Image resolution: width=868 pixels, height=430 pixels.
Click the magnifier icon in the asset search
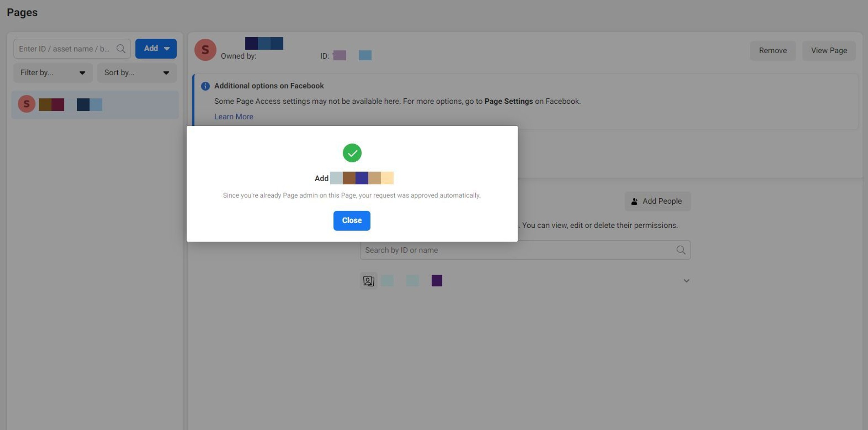[x=121, y=49]
